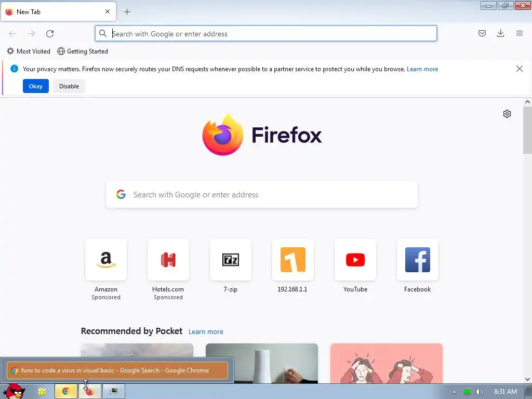This screenshot has height=399, width=532.
Task: Accept DNS notice with Okay button
Action: [36, 86]
